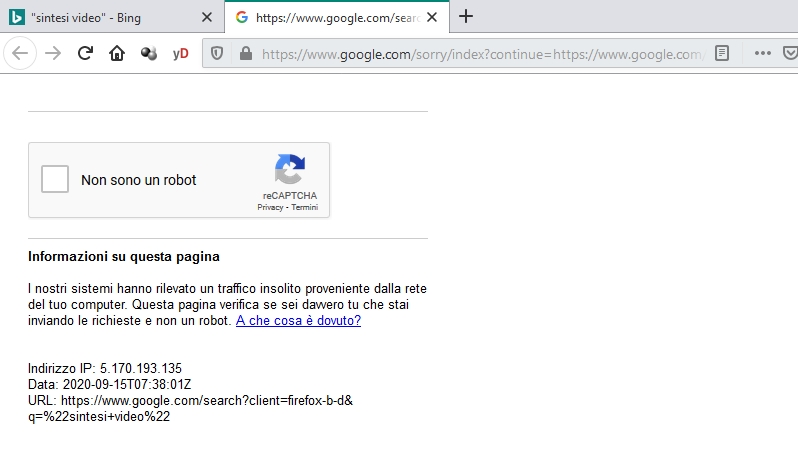798x450 pixels.
Task: Open a new tab with plus button
Action: click(x=466, y=16)
